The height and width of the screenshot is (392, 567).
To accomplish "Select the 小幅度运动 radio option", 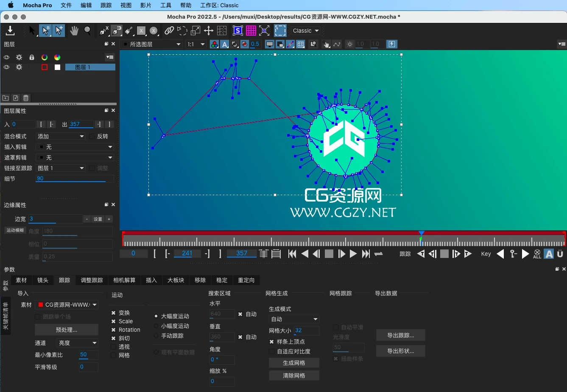I will pos(156,326).
